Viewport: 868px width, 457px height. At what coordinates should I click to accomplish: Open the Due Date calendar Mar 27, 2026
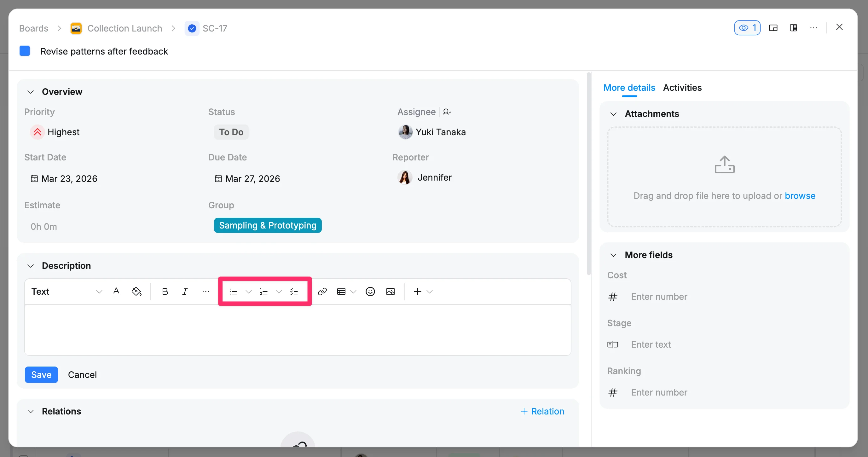tap(248, 179)
